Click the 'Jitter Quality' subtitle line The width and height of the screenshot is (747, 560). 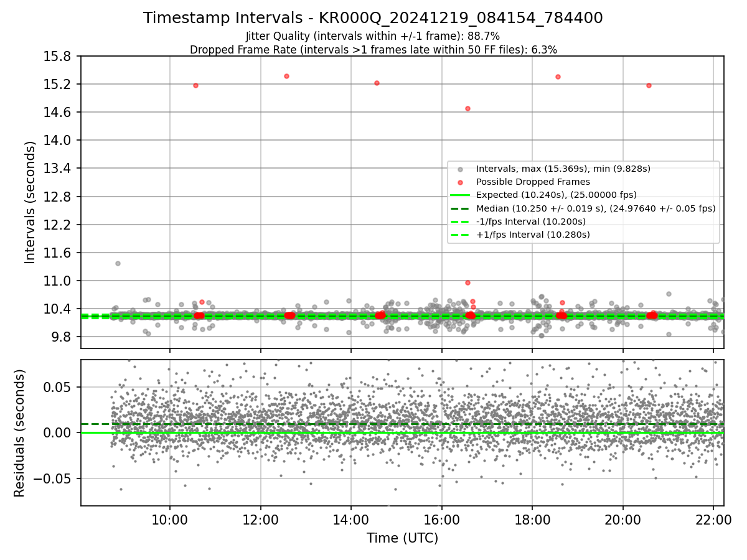(373, 36)
